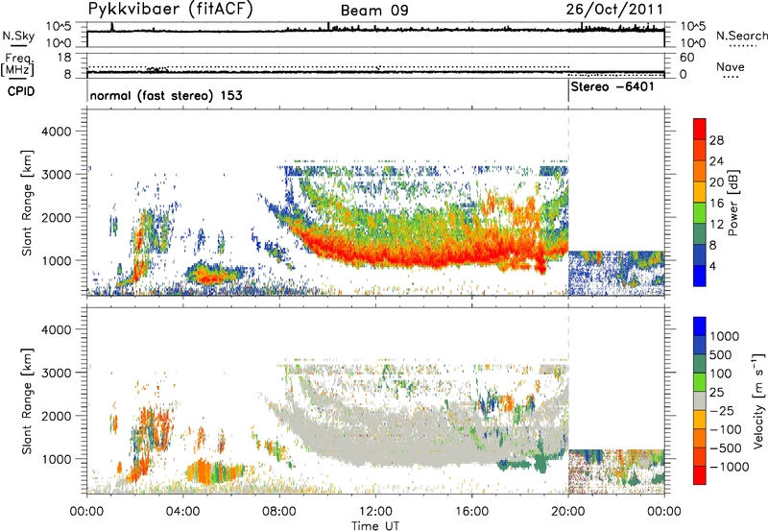This screenshot has height=532, width=768.
Task: Click the gray segment of velocity colorbar
Action: 700,400
